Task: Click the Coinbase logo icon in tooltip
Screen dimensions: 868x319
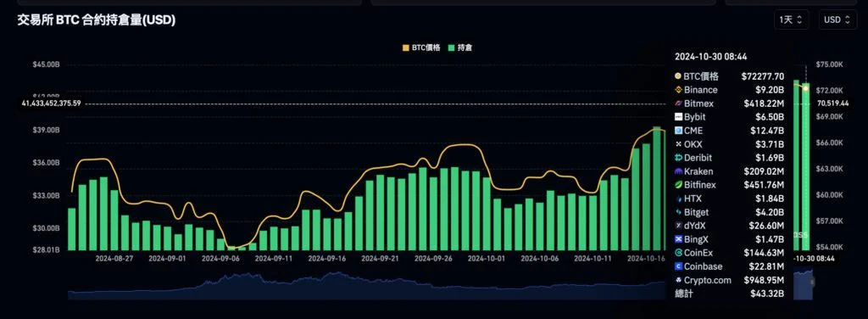Action: pos(678,266)
